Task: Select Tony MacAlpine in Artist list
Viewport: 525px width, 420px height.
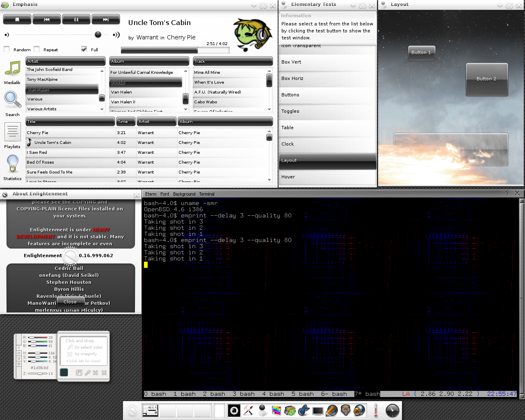Action: (x=62, y=80)
